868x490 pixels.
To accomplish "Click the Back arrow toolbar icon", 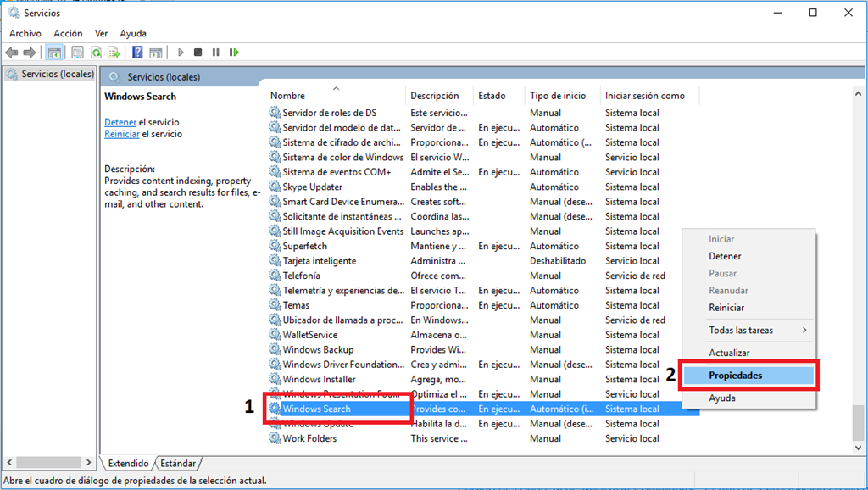I will click(x=11, y=53).
